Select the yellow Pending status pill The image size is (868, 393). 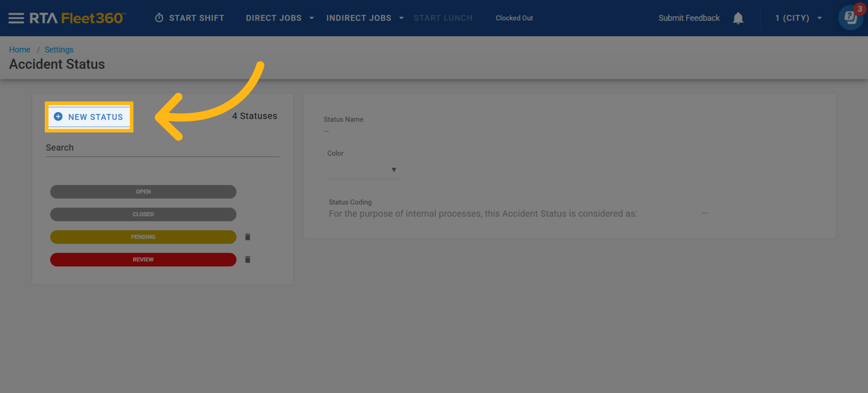pos(143,237)
